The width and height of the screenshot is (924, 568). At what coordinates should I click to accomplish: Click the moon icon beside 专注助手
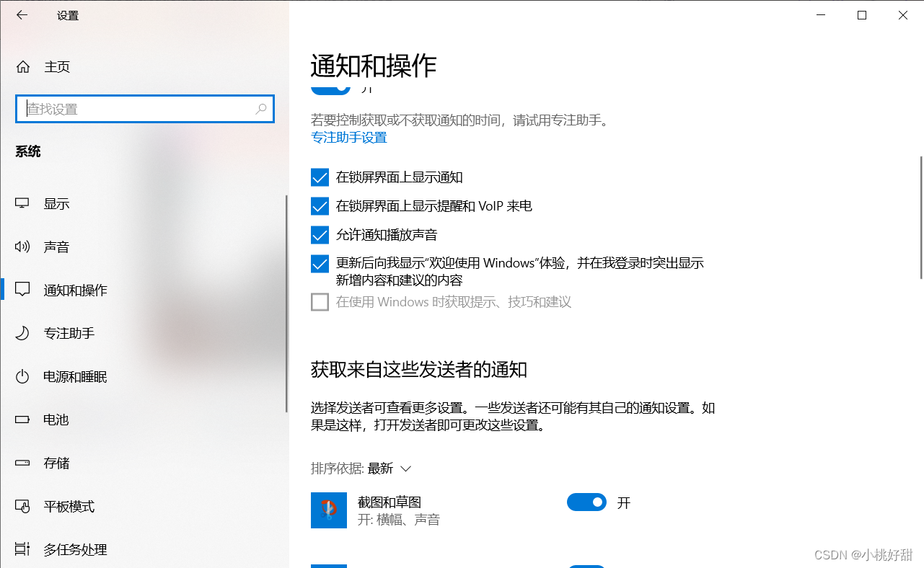[22, 333]
